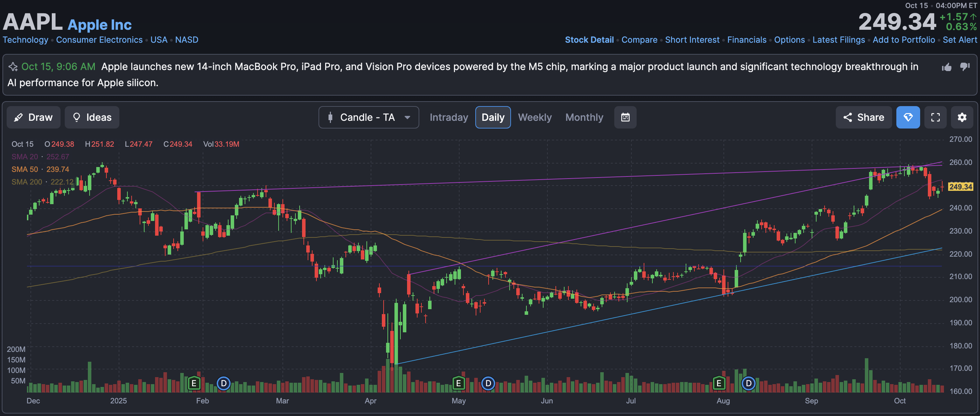The image size is (980, 416).
Task: Toggle the Ideas button
Action: click(x=92, y=117)
